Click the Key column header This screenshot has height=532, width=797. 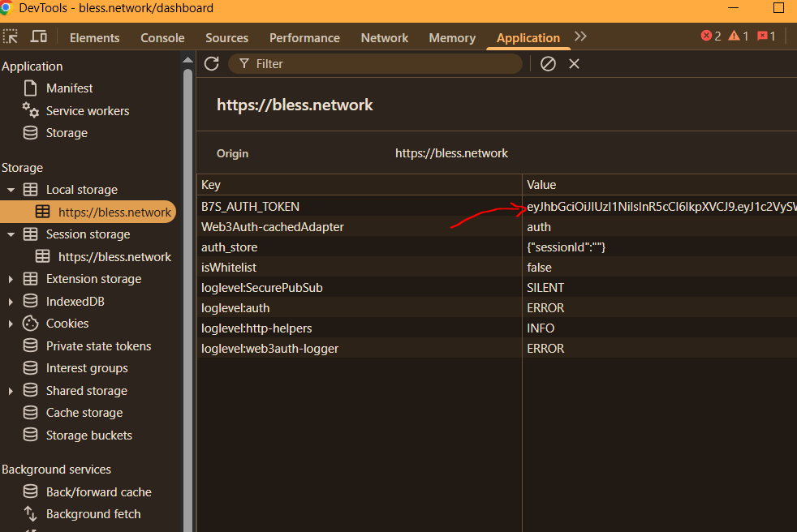[x=360, y=184]
